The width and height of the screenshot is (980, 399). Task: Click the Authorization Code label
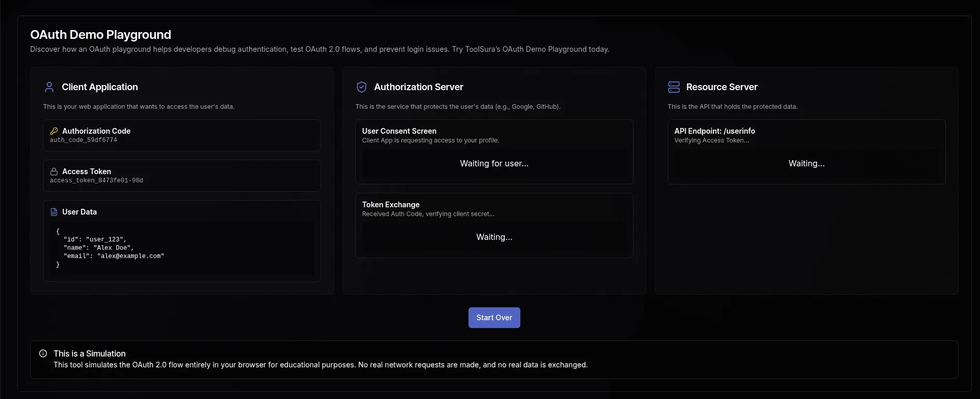(x=96, y=131)
